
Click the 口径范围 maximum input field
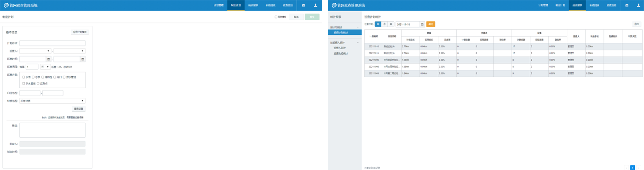click(53, 93)
